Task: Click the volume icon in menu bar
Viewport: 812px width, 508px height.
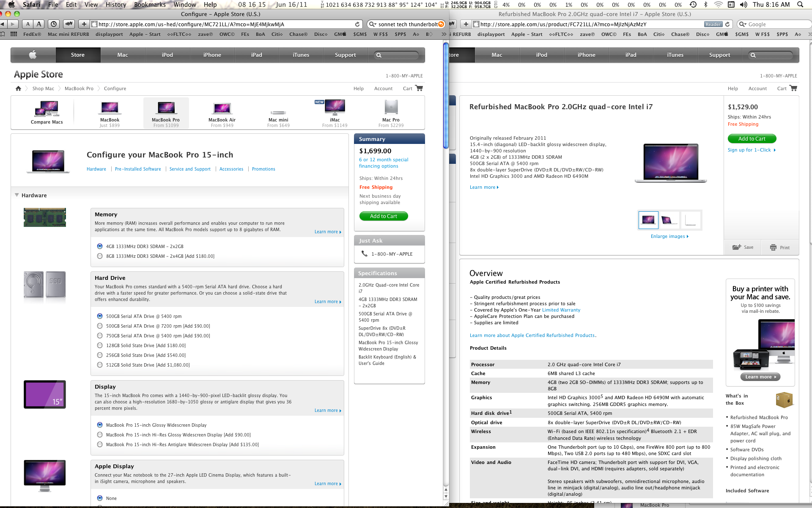Action: 743,5
